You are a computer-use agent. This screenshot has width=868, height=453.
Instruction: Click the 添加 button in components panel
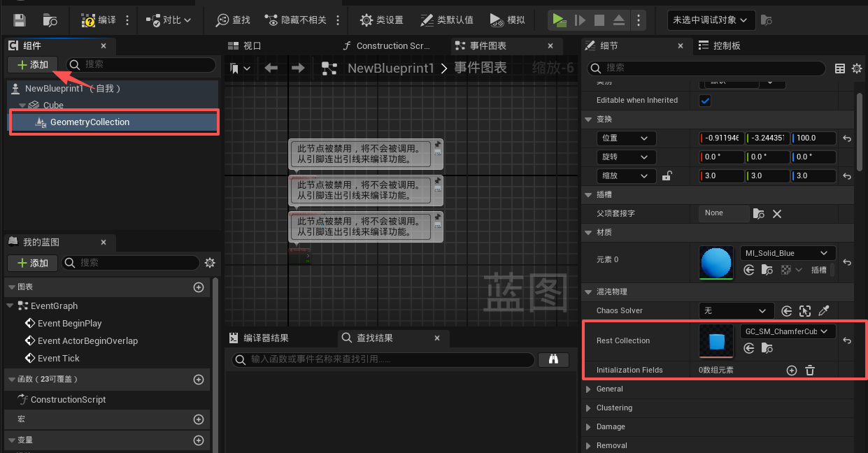click(33, 65)
